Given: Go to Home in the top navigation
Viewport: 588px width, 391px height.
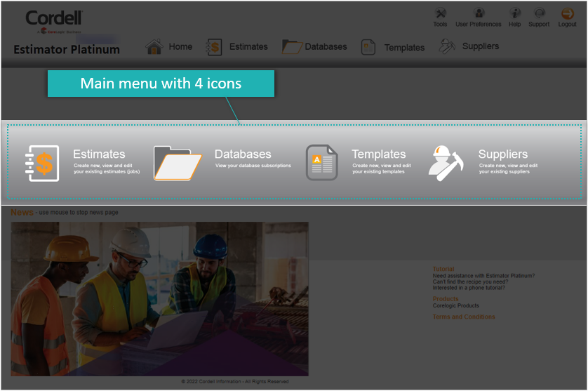Looking at the screenshot, I should tap(180, 47).
